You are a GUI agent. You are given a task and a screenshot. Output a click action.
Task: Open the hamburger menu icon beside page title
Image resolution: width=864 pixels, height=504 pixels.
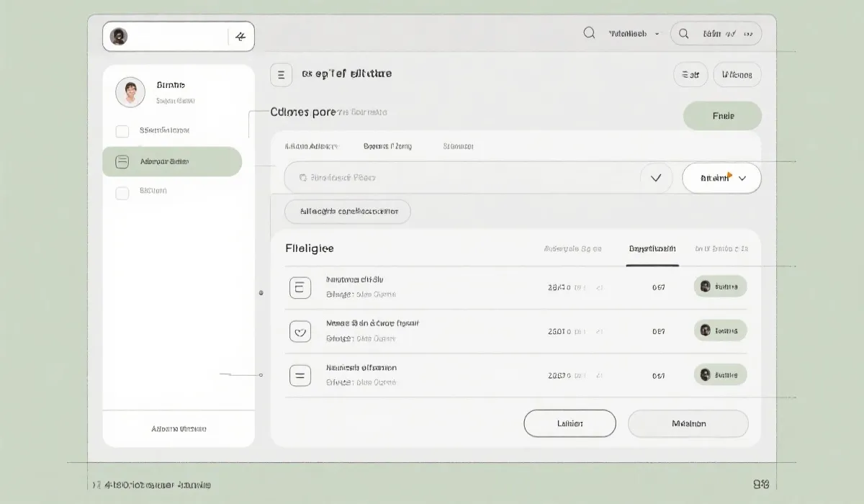(x=281, y=74)
